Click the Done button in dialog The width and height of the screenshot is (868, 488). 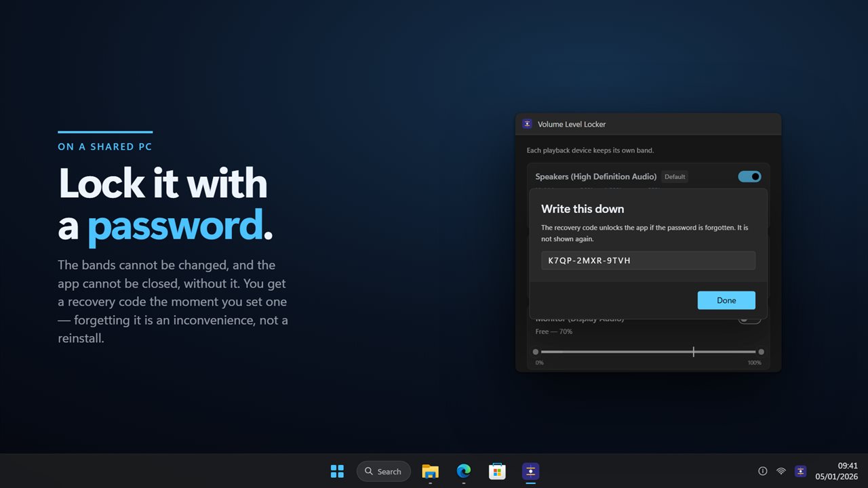pos(726,300)
